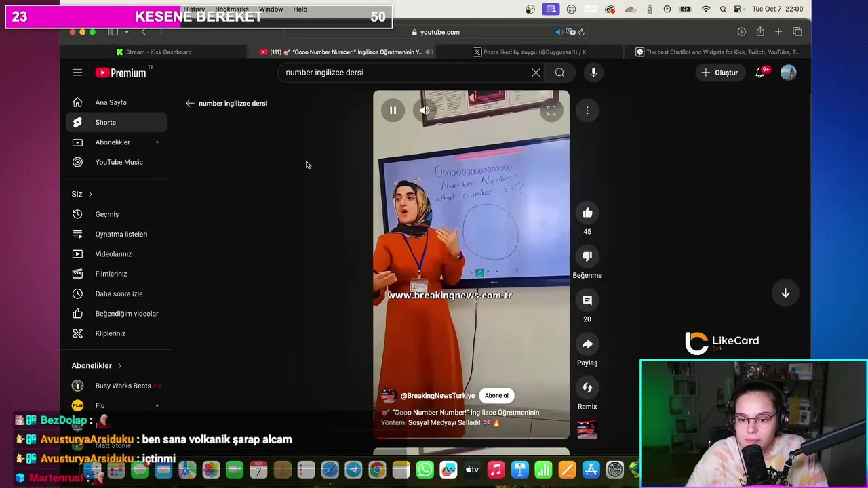Pause the Shorts video
The width and height of the screenshot is (868, 488).
pyautogui.click(x=393, y=110)
